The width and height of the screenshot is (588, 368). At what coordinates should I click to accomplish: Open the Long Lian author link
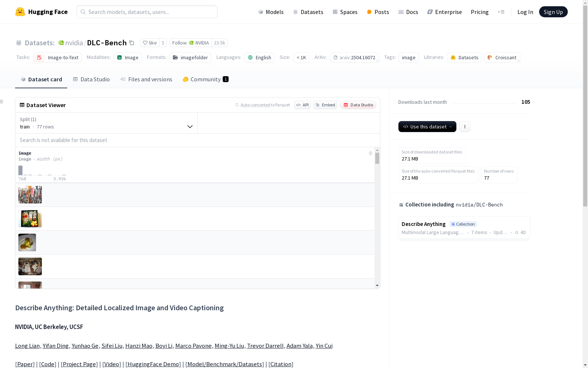[28, 346]
